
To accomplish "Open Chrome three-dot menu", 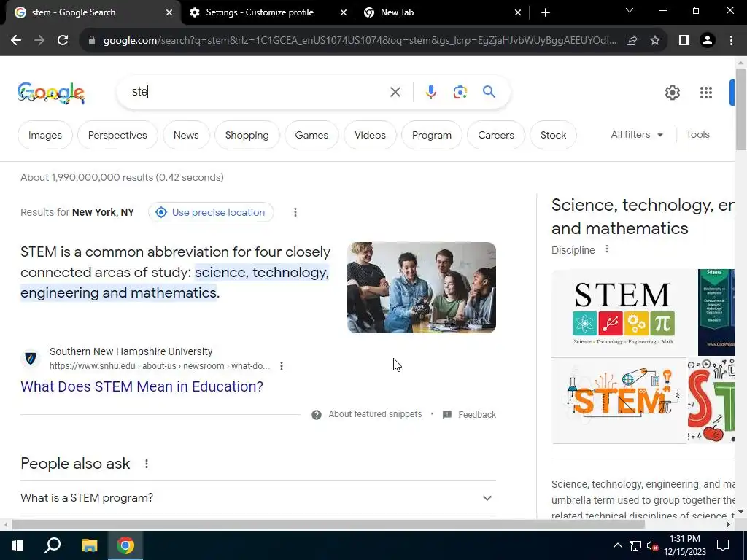I will point(731,41).
